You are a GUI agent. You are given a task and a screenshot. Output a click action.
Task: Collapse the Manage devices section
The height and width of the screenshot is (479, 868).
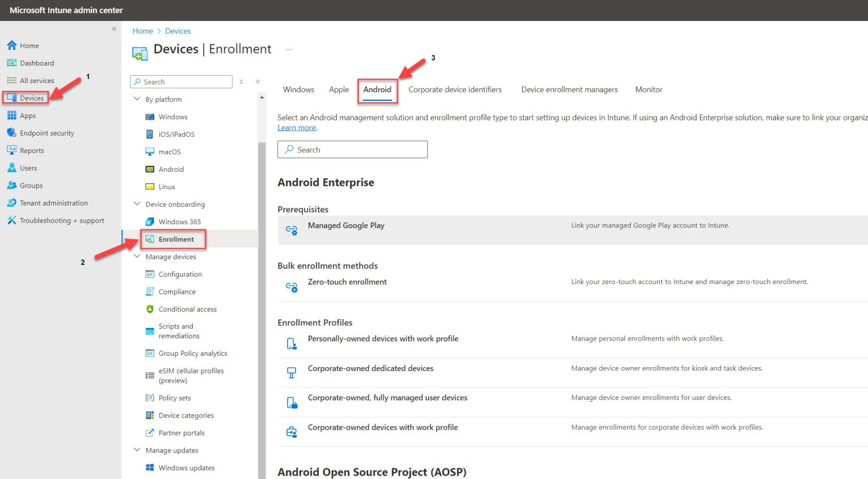137,256
